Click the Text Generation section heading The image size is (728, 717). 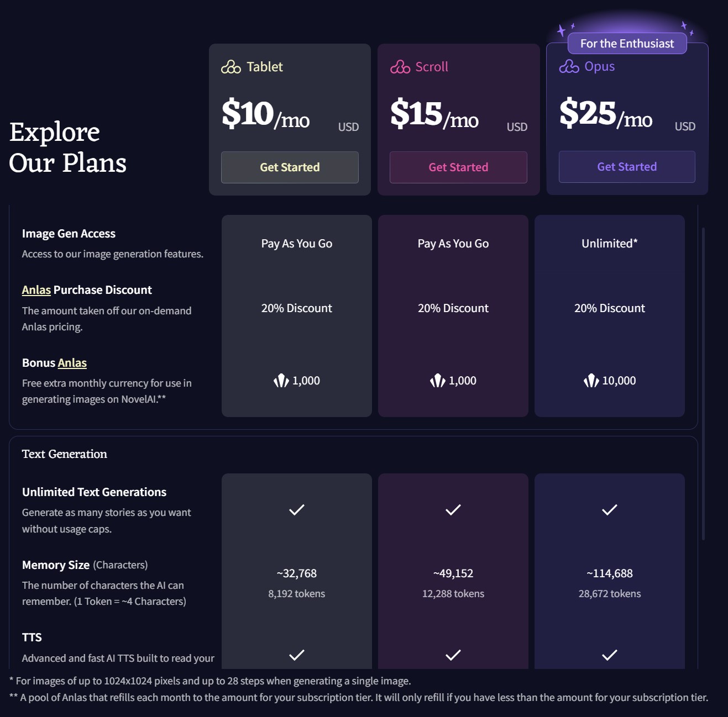point(65,454)
